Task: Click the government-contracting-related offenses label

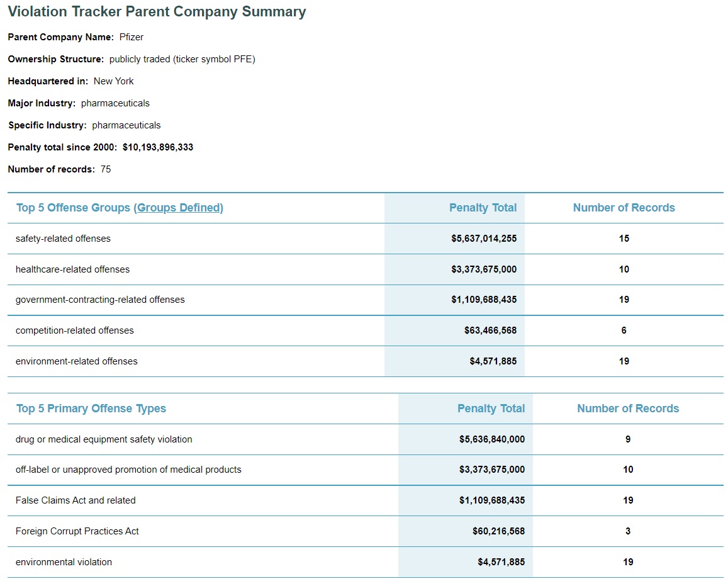Action: pyautogui.click(x=100, y=300)
